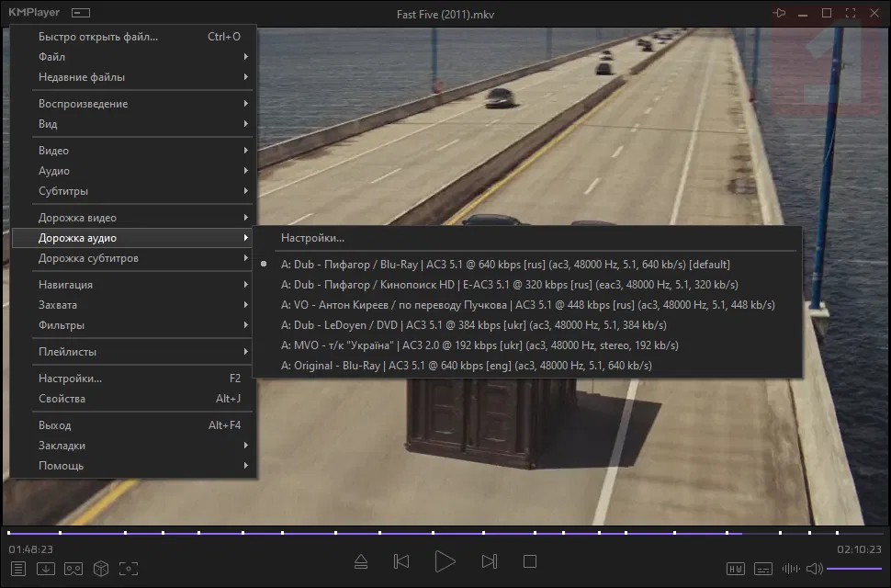This screenshot has width=891, height=588.
Task: Toggle the HW acceleration icon
Action: coord(735,569)
